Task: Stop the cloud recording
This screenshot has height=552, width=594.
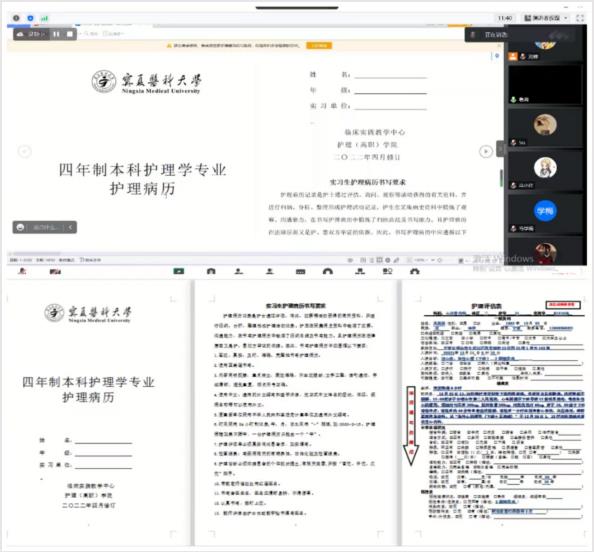Action: pyautogui.click(x=70, y=34)
